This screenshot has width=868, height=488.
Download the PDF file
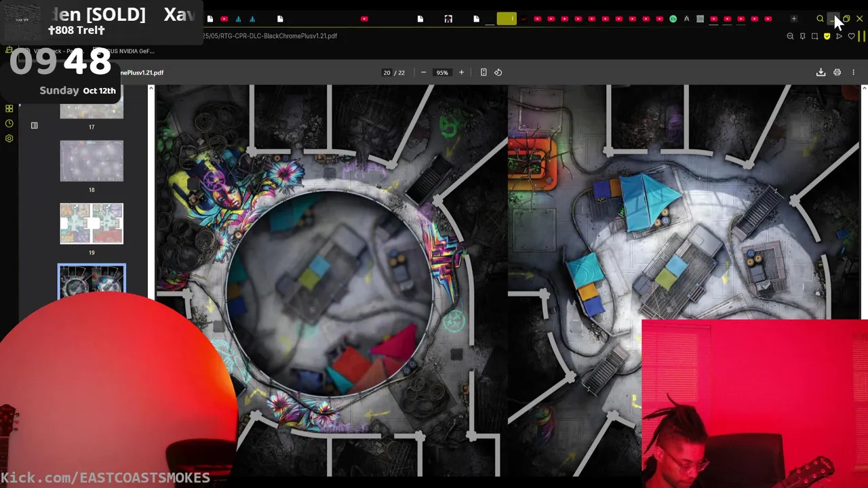click(821, 73)
